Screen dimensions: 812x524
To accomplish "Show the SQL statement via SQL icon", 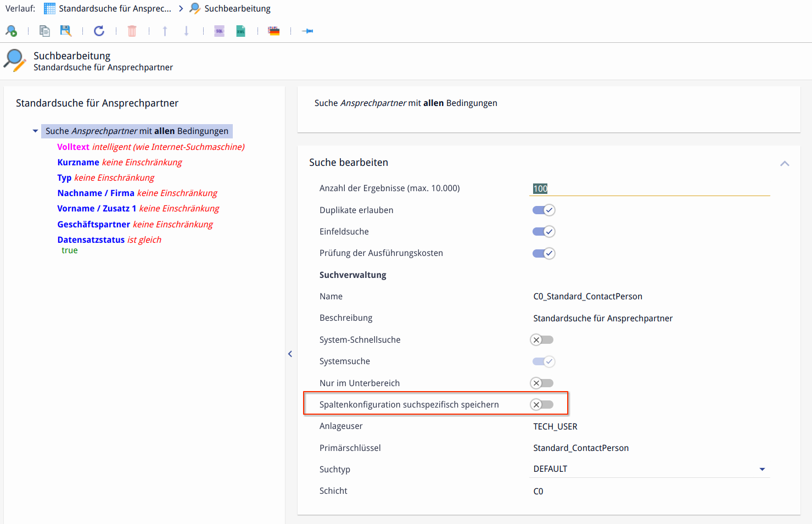I will pos(219,31).
